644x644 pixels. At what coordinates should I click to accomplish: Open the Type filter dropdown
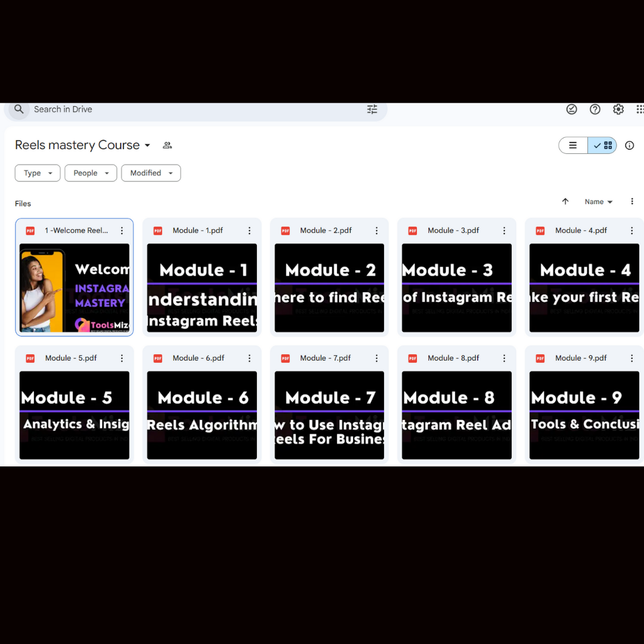pos(38,174)
